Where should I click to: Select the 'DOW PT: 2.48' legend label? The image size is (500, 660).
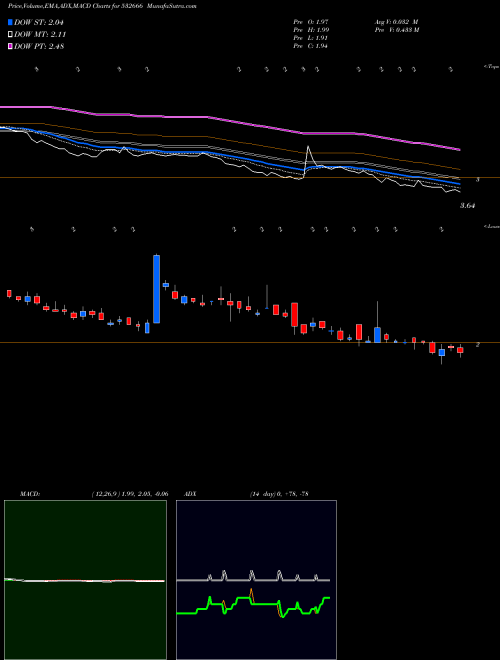coord(39,46)
